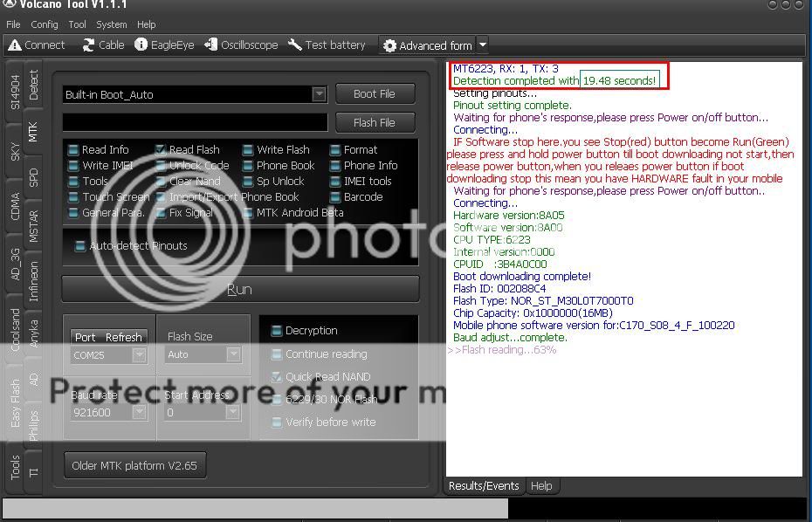The image size is (812, 522).
Task: Enable the Read Info checkbox
Action: coord(73,150)
